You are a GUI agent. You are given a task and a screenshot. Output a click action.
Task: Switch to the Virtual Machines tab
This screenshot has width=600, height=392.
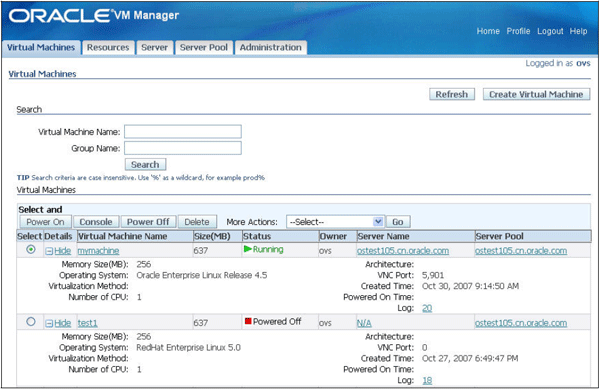[41, 47]
